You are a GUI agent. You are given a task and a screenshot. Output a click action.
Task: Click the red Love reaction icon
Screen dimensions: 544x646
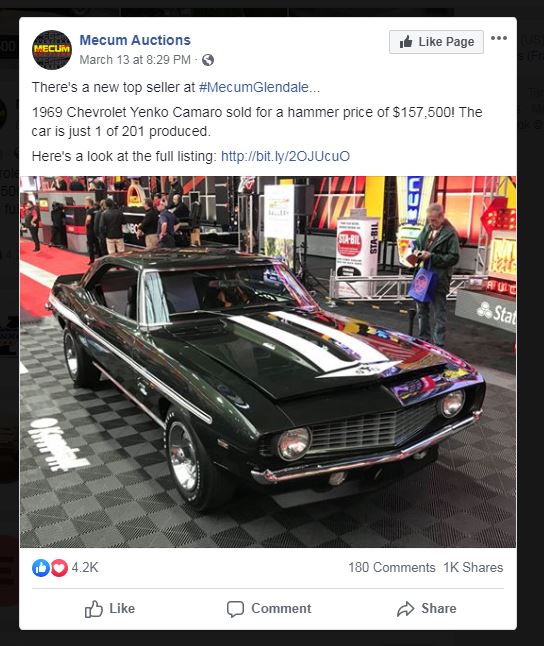coord(59,568)
